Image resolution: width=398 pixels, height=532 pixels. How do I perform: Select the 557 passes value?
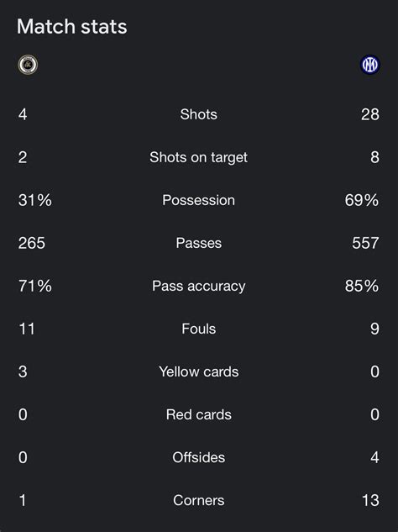365,243
